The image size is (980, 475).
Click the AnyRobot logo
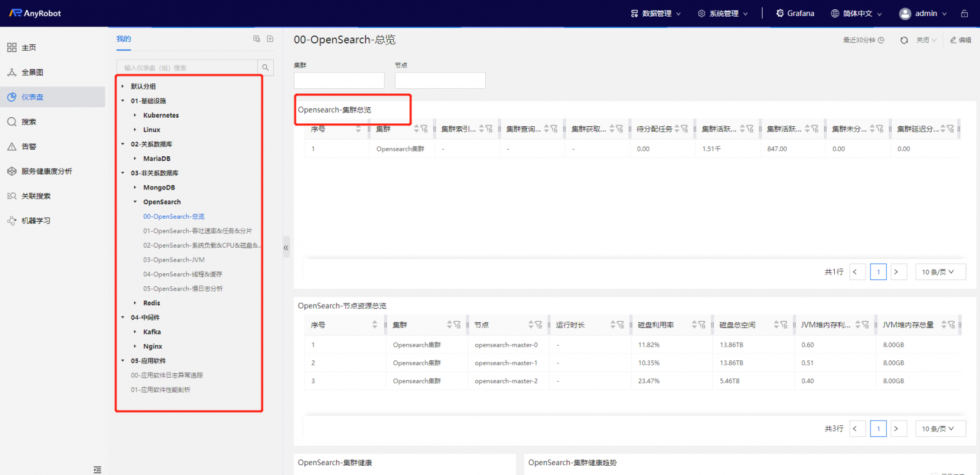pos(35,13)
